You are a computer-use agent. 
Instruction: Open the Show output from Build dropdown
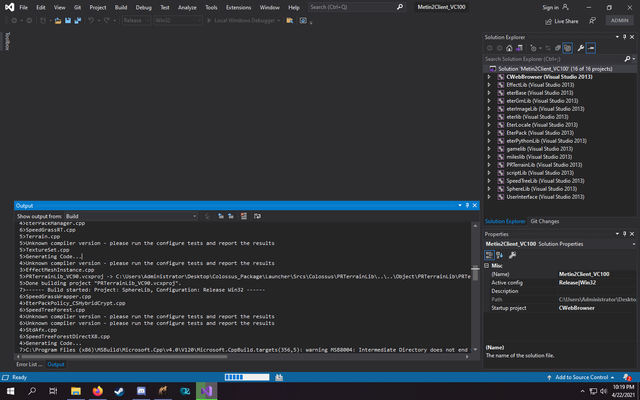[131, 216]
